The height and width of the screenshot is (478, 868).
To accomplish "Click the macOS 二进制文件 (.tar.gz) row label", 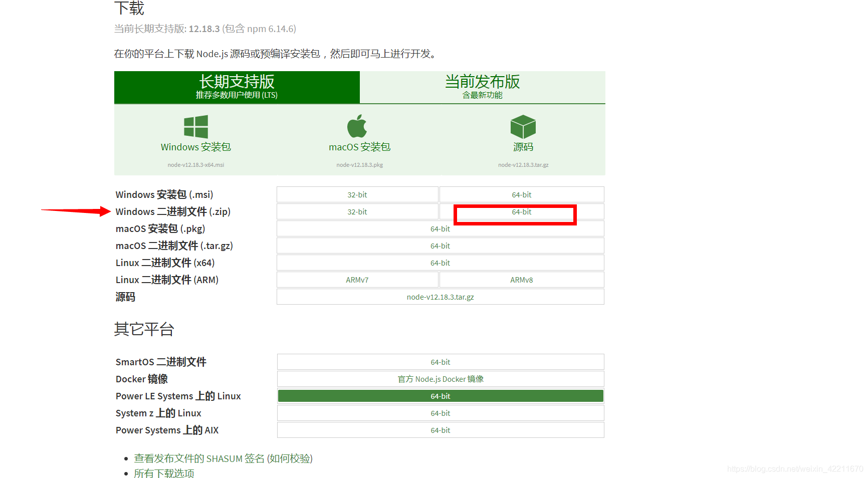I will 174,246.
